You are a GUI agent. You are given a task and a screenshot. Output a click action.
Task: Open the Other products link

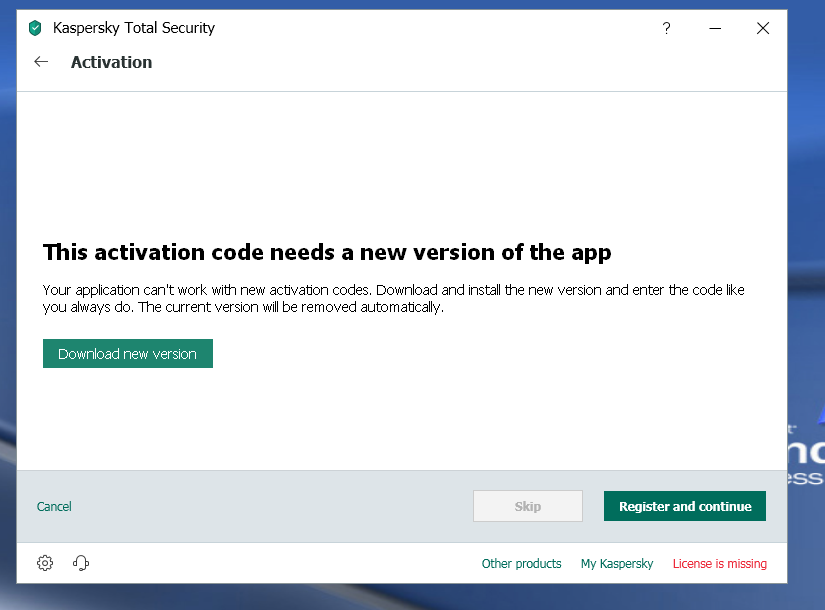(521, 564)
